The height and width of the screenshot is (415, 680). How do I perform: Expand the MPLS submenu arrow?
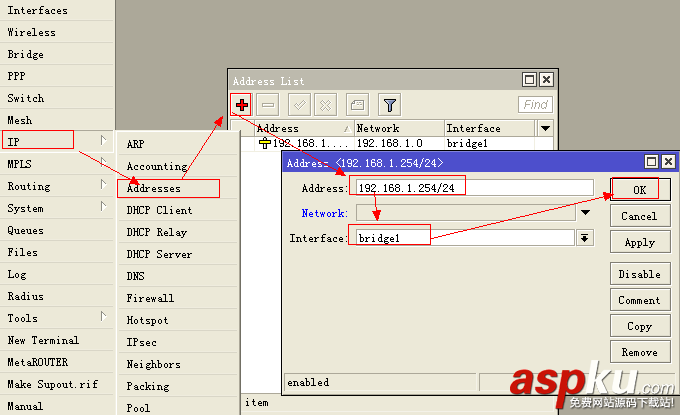point(103,162)
